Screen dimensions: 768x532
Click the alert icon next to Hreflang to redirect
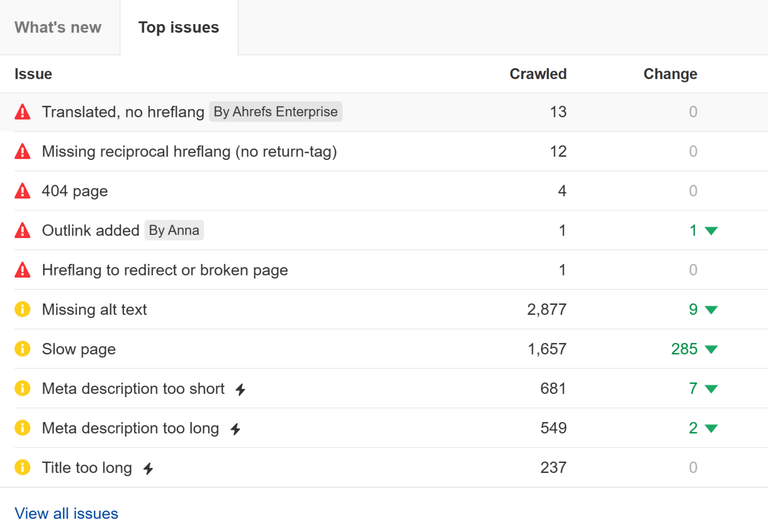click(22, 269)
